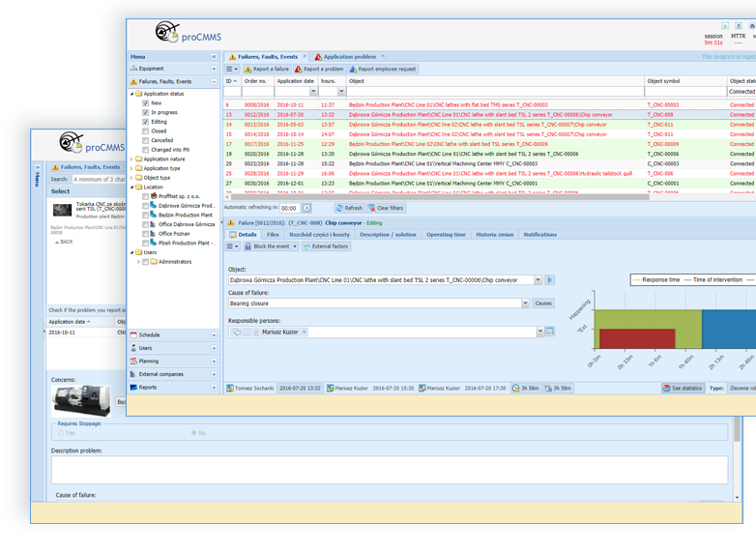Open the Historia zmian tab
756x550 pixels.
495,235
